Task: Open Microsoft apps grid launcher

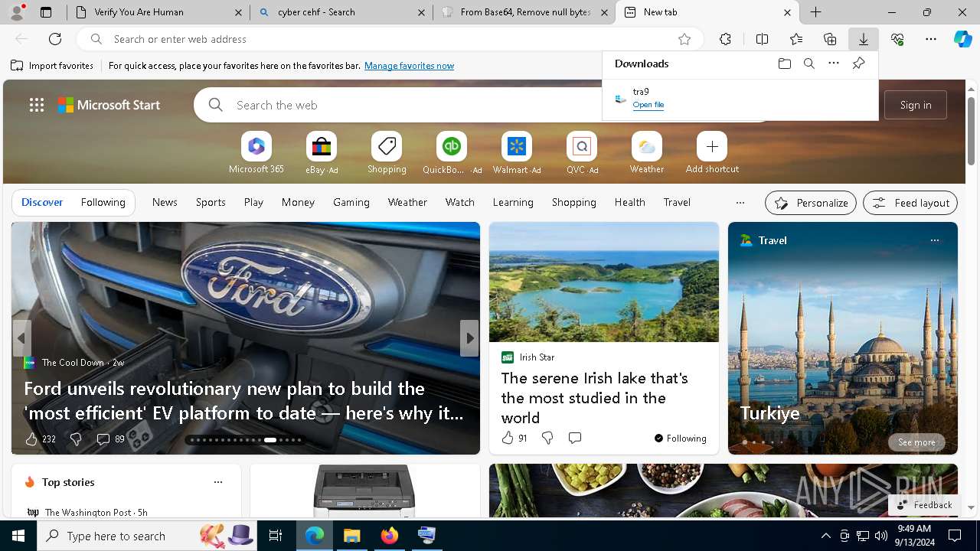Action: click(37, 105)
